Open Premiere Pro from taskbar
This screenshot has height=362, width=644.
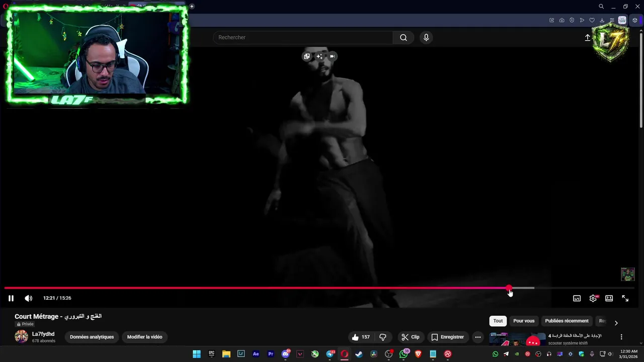click(x=271, y=354)
